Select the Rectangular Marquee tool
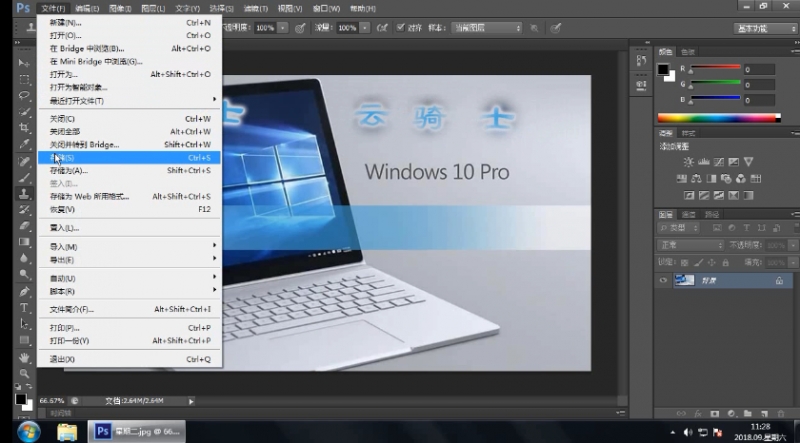The width and height of the screenshot is (800, 443). [x=24, y=80]
